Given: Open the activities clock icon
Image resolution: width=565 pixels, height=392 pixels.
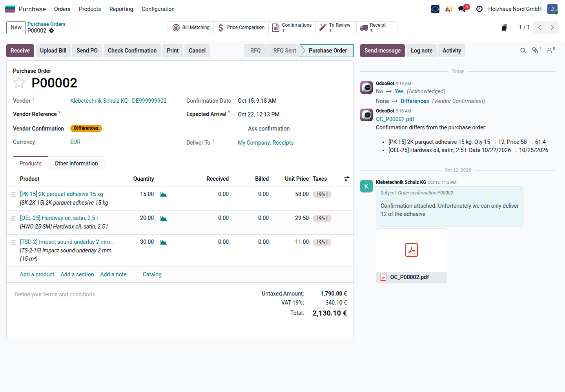Looking at the screenshot, I should pos(479,9).
